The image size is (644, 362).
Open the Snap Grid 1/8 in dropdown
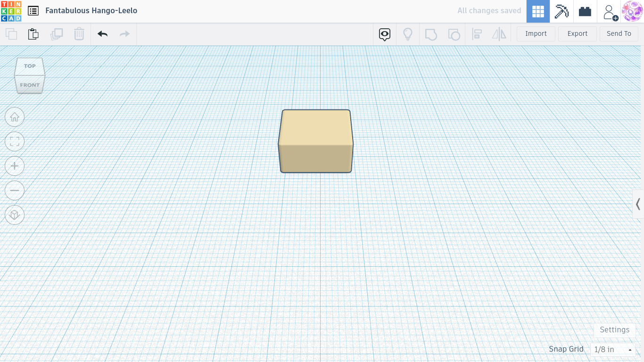point(613,350)
